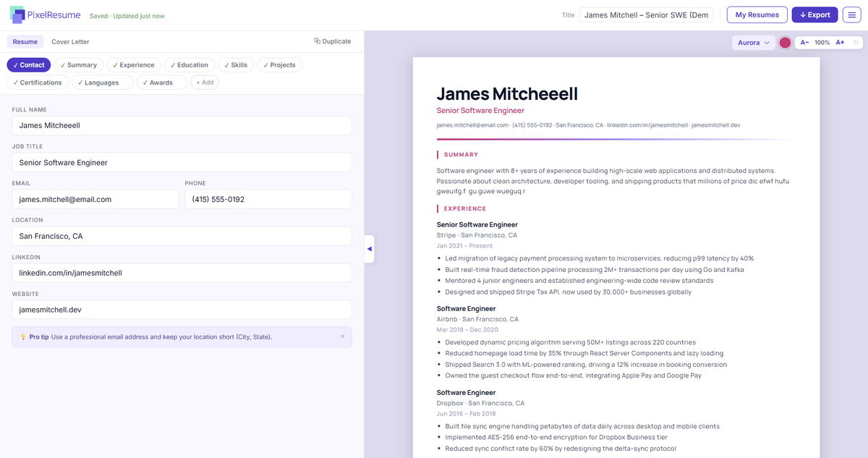Open the Languages section chip
868x458 pixels.
102,82
